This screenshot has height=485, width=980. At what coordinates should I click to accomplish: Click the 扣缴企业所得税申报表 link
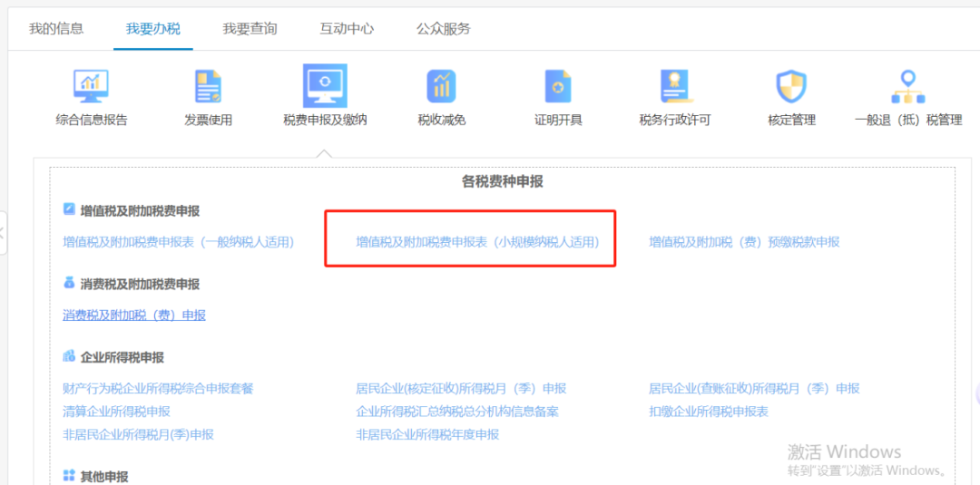click(709, 412)
